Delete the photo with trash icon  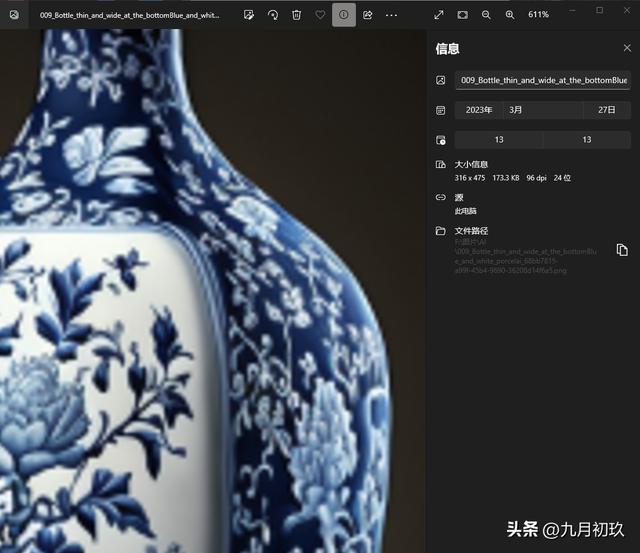pyautogui.click(x=296, y=15)
